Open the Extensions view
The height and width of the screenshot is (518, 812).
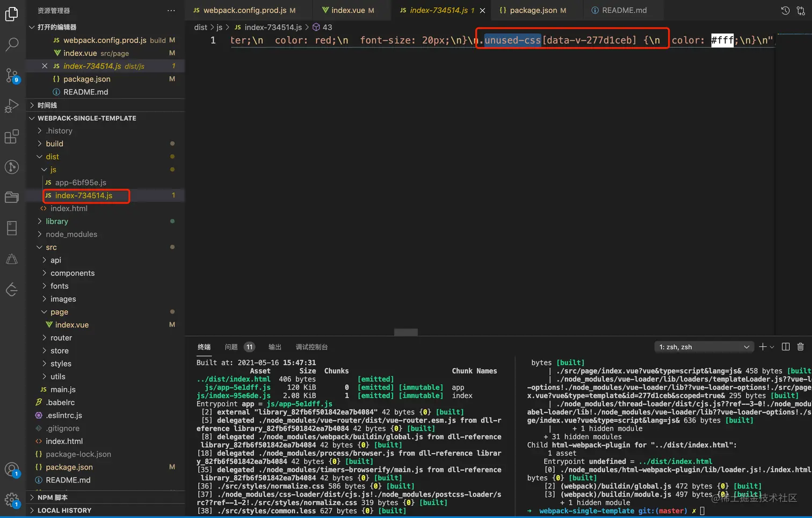(12, 136)
